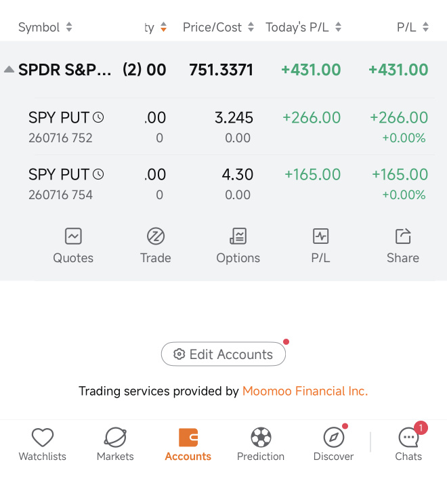The image size is (447, 504).
Task: Sort by Today's P/L column
Action: pyautogui.click(x=303, y=27)
